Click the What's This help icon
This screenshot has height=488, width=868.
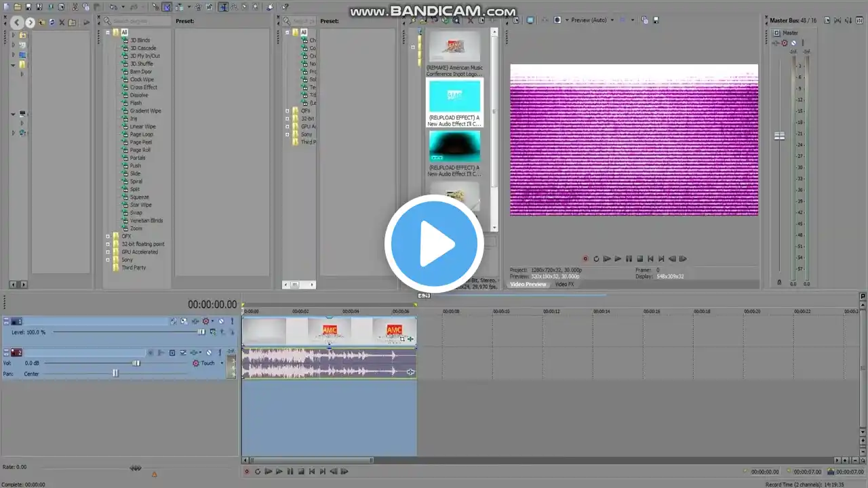[x=285, y=7]
